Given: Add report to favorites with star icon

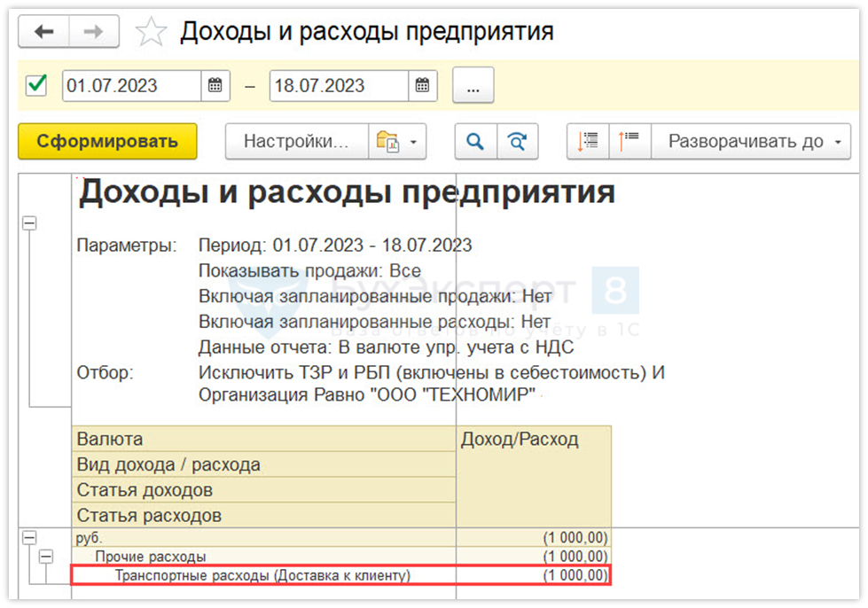Looking at the screenshot, I should click(151, 34).
